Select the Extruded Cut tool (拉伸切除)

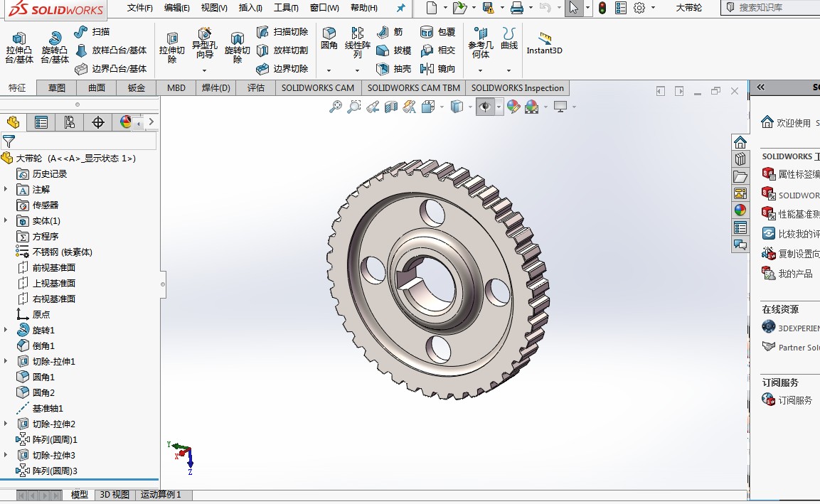(172, 48)
